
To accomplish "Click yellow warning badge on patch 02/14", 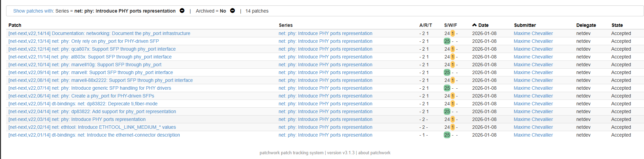I will 452,127.
